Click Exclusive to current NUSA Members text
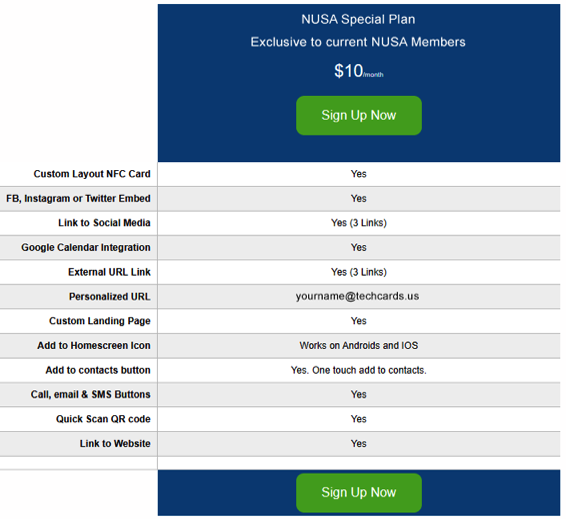The image size is (566, 519). pos(358,42)
